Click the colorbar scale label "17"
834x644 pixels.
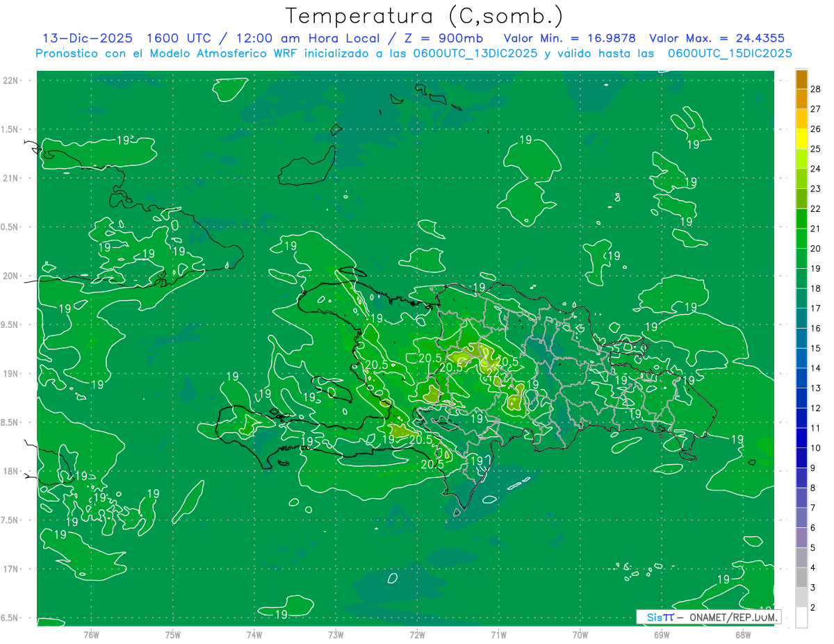click(816, 308)
